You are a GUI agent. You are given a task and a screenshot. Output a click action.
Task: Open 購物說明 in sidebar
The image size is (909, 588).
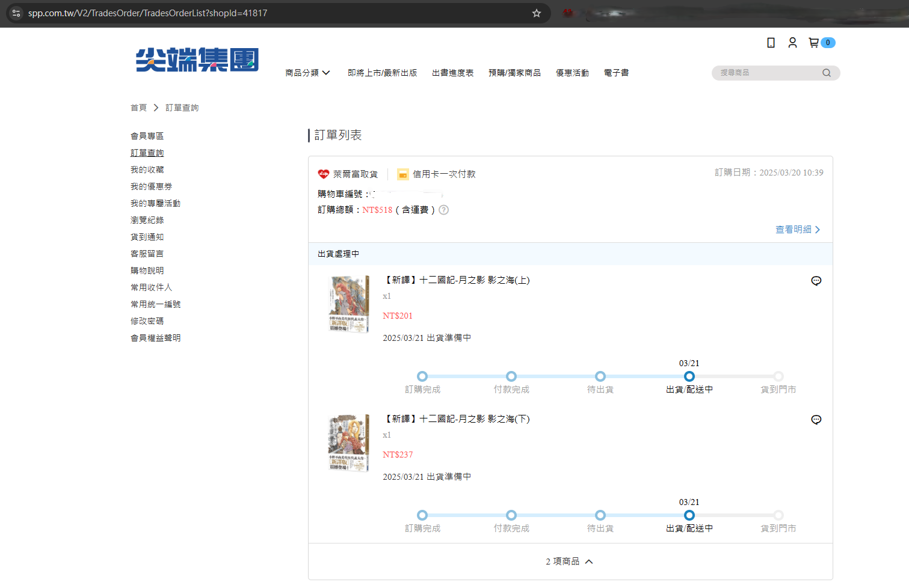click(147, 271)
